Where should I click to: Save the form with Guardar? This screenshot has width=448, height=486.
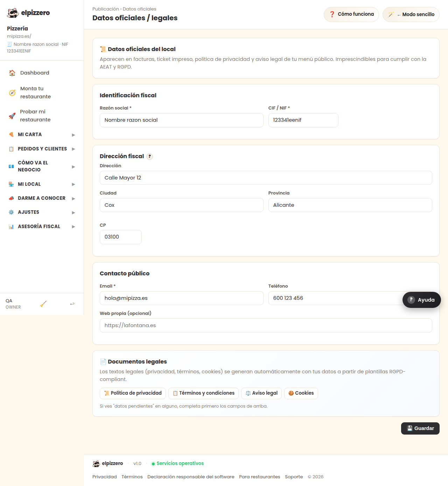point(420,428)
